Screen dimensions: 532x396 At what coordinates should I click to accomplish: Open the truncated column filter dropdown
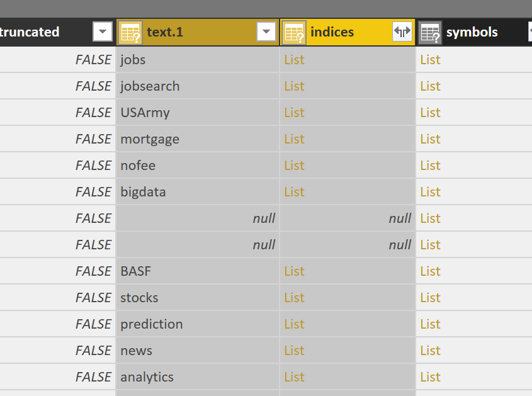point(103,31)
